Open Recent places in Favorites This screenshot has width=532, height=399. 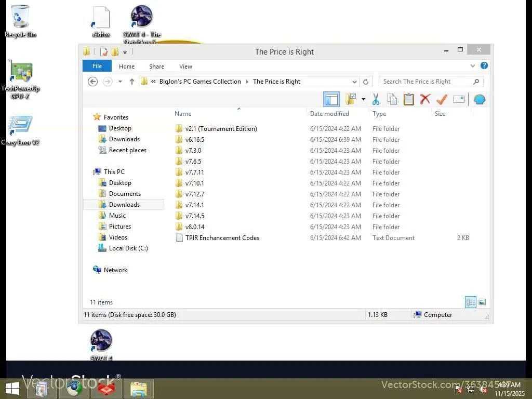coord(128,150)
